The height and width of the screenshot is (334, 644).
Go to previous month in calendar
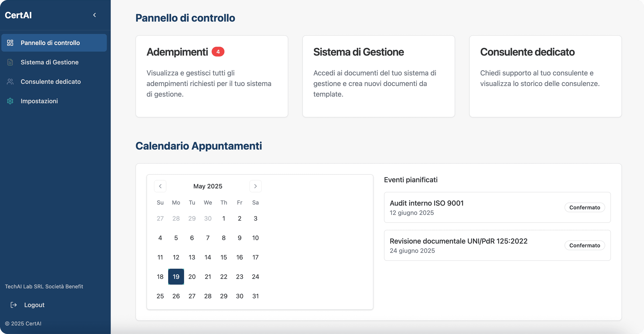coord(160,186)
